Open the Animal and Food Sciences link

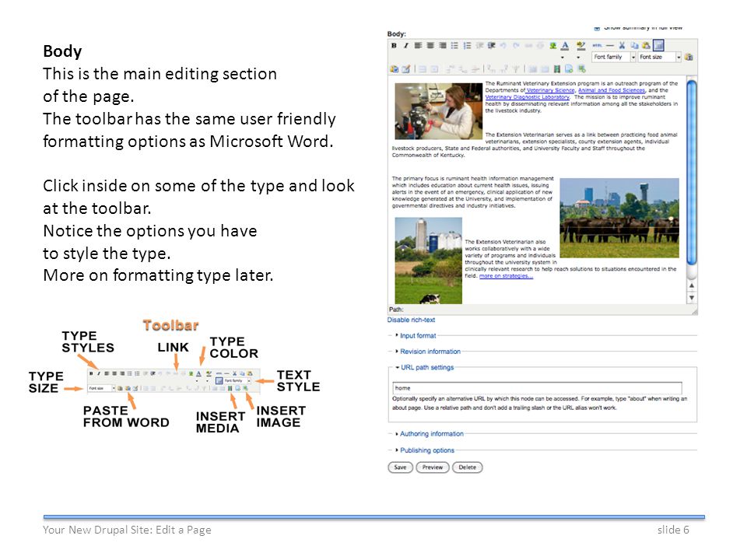pyautogui.click(x=612, y=90)
